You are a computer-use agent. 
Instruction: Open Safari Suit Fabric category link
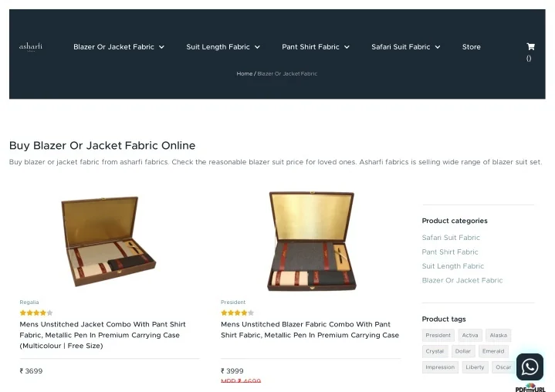tap(451, 238)
